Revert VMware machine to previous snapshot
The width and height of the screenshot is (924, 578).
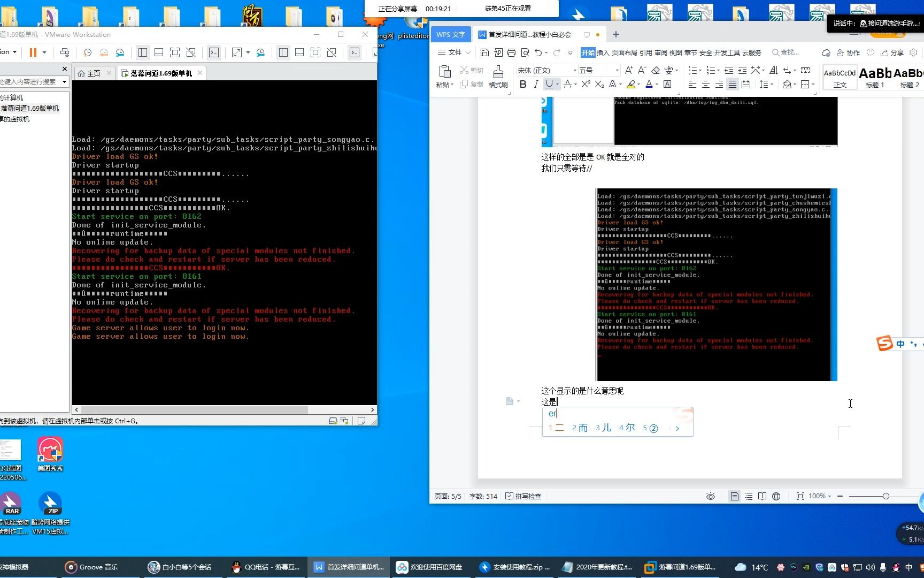[x=104, y=52]
